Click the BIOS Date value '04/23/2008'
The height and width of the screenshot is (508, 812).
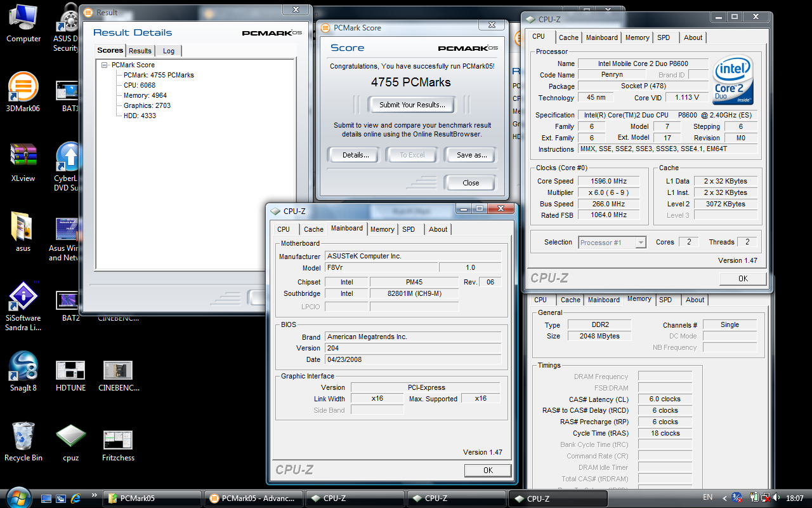click(x=413, y=359)
